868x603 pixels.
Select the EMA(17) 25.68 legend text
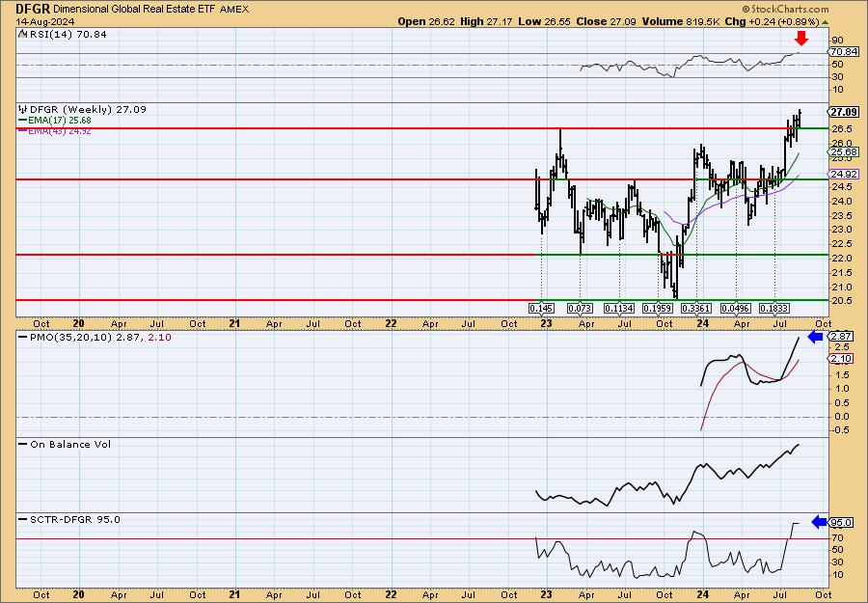(x=60, y=121)
